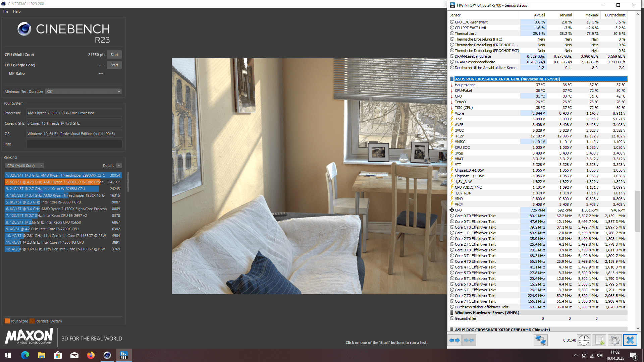Open the Help menu in Cinebench
Screen dimensions: 644x362
click(x=17, y=11)
